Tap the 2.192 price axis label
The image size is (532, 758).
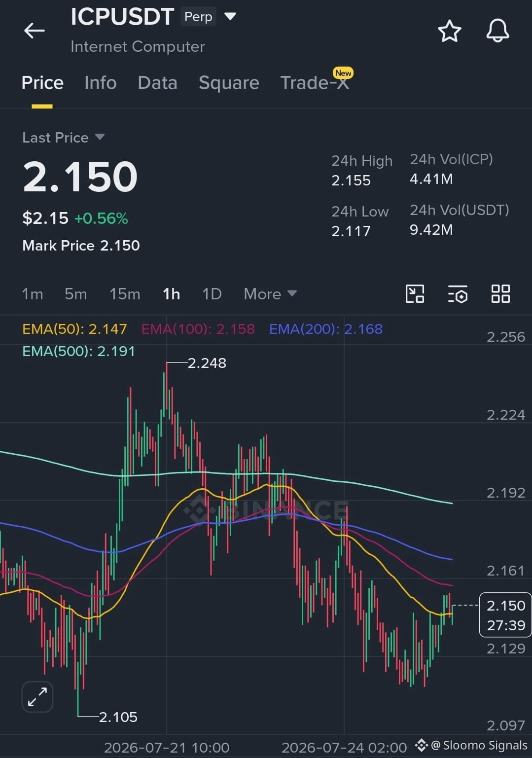[x=506, y=493]
